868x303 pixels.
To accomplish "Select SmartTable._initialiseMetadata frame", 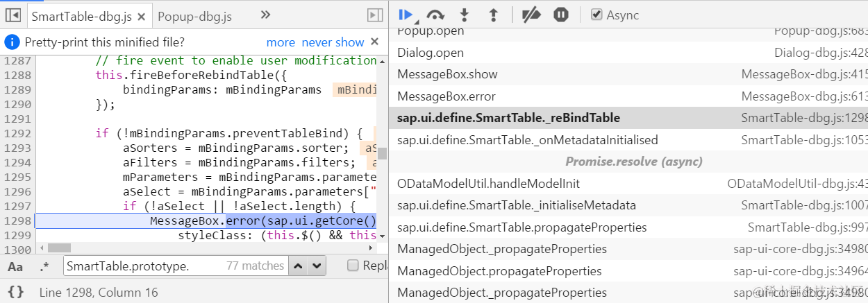I will pos(628,205).
